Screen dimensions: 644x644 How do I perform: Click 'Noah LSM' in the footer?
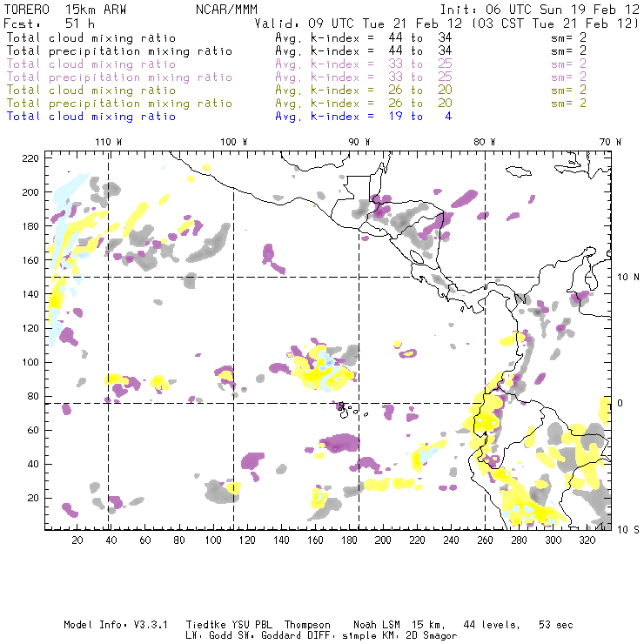[x=376, y=625]
